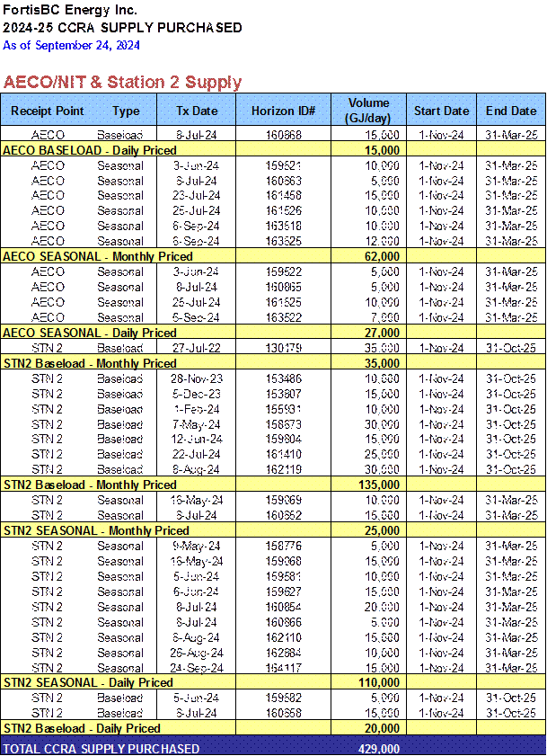This screenshot has width=547, height=756.
Task: Click the Tx Date cell '23-Jul-24'
Action: (x=197, y=196)
